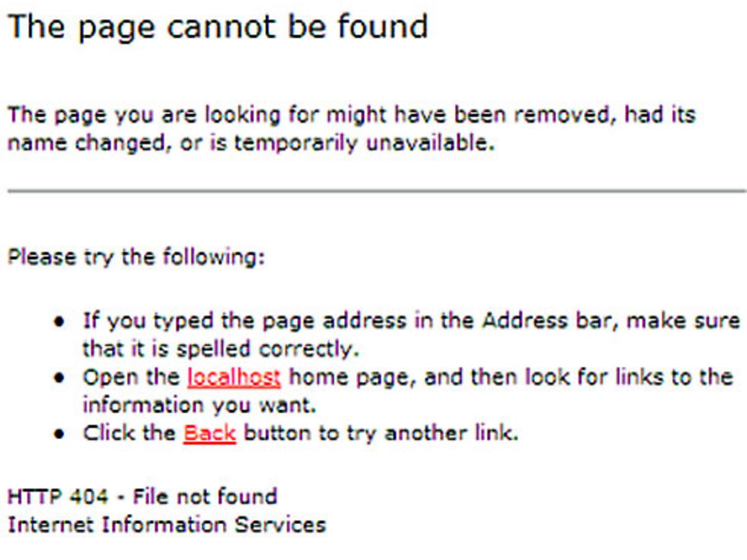This screenshot has width=747, height=560.
Task: Click the 'Internet Information Services' text
Action: [166, 525]
